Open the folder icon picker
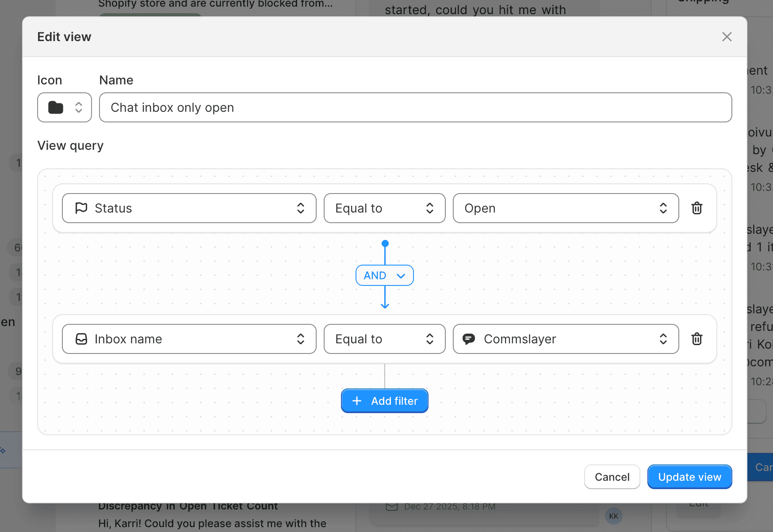Viewport: 773px width, 532px height. [65, 107]
